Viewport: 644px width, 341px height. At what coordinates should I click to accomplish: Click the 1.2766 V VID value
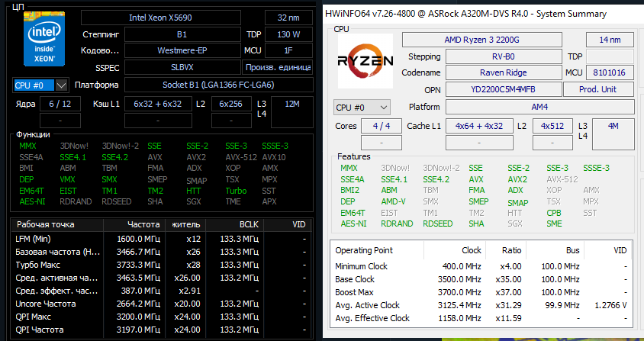click(610, 305)
